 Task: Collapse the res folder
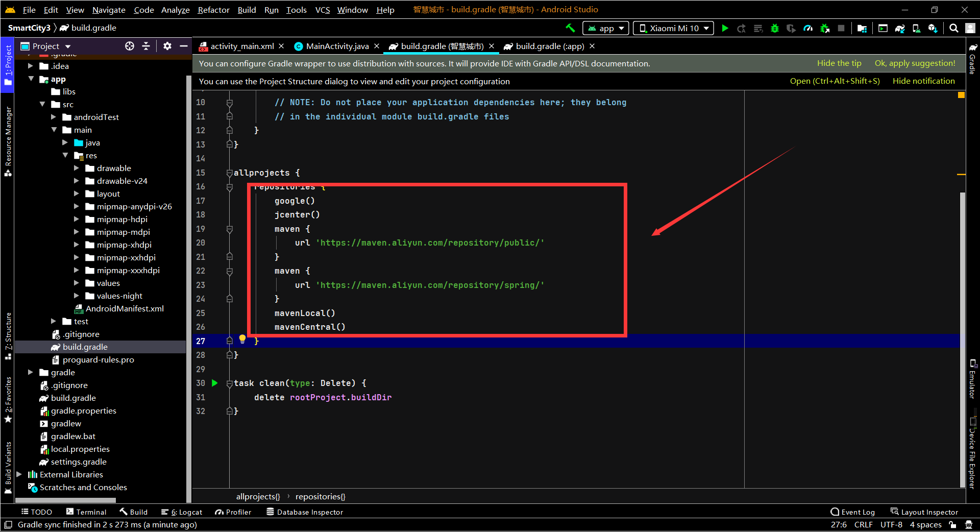[x=65, y=155]
